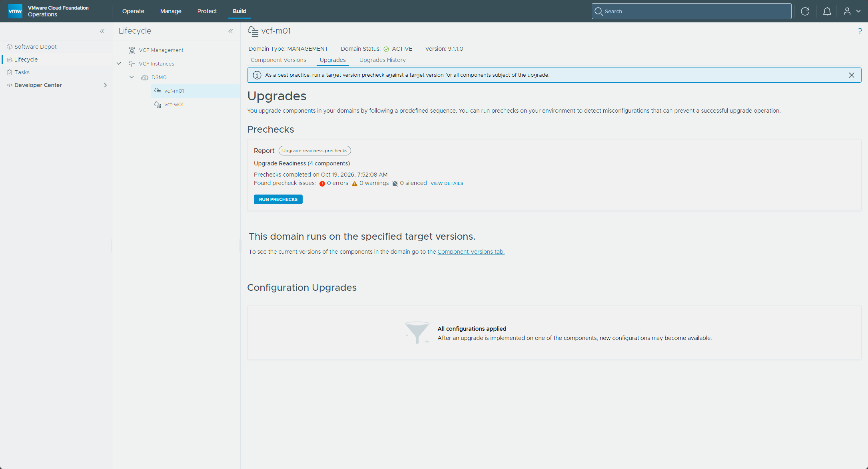
Task: Select the Build menu
Action: 239,11
